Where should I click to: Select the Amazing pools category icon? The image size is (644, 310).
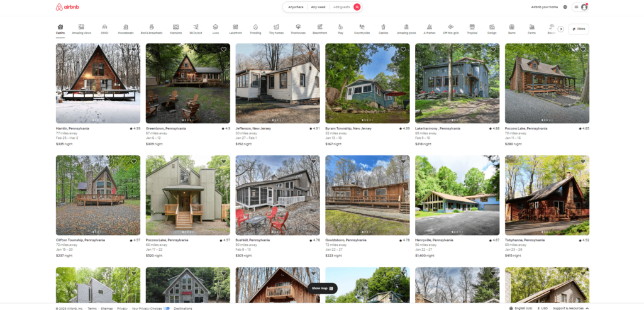[406, 26]
